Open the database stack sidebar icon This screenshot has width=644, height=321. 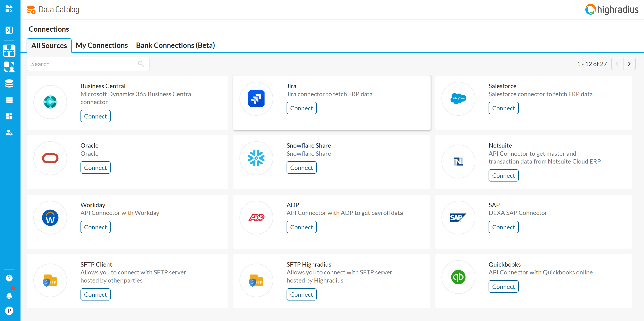click(9, 84)
